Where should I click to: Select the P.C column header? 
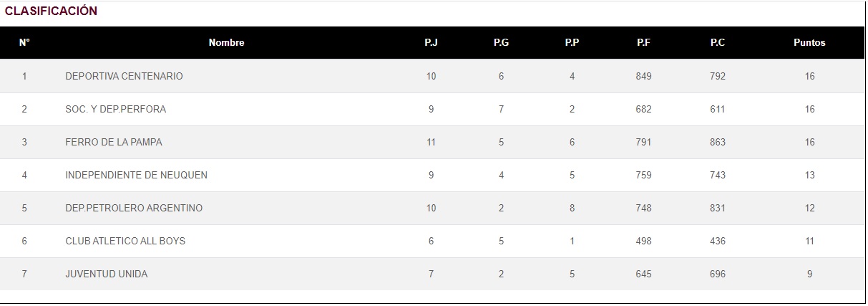[x=717, y=43]
